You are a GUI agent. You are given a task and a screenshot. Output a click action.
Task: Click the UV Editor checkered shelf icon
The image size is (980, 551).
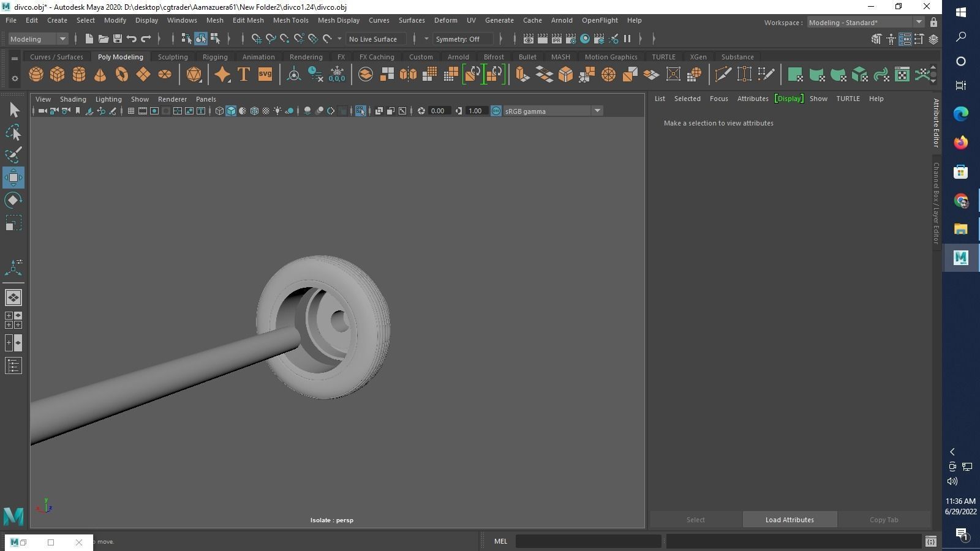point(902,75)
